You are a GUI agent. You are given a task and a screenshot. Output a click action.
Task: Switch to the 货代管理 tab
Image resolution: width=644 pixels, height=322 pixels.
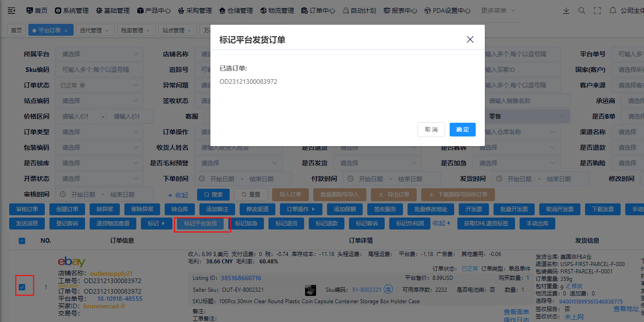(90, 29)
